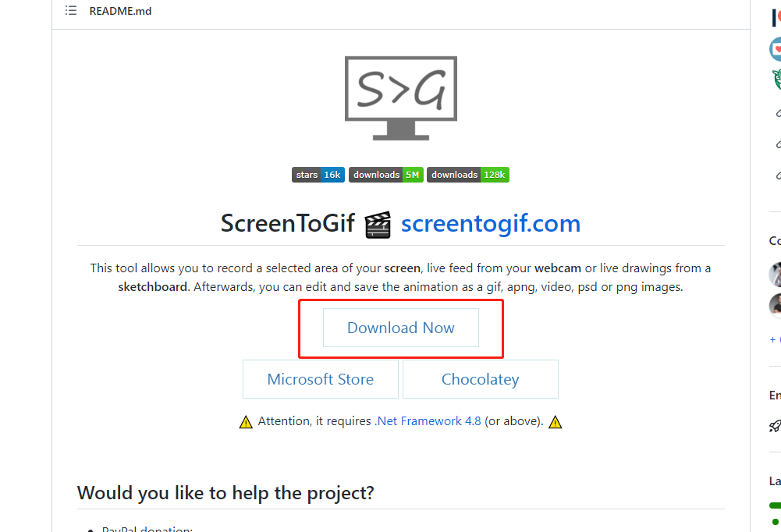Open the downloads 5M badge
The image size is (781, 532).
point(386,175)
